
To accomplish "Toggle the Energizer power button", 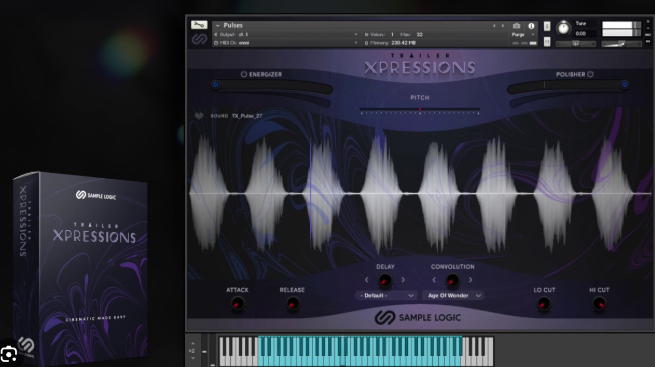I will [x=244, y=74].
